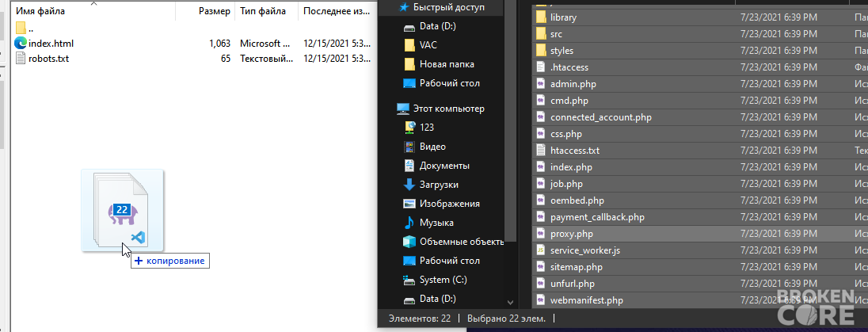
Task: Click the proxy.php file icon
Action: click(541, 233)
